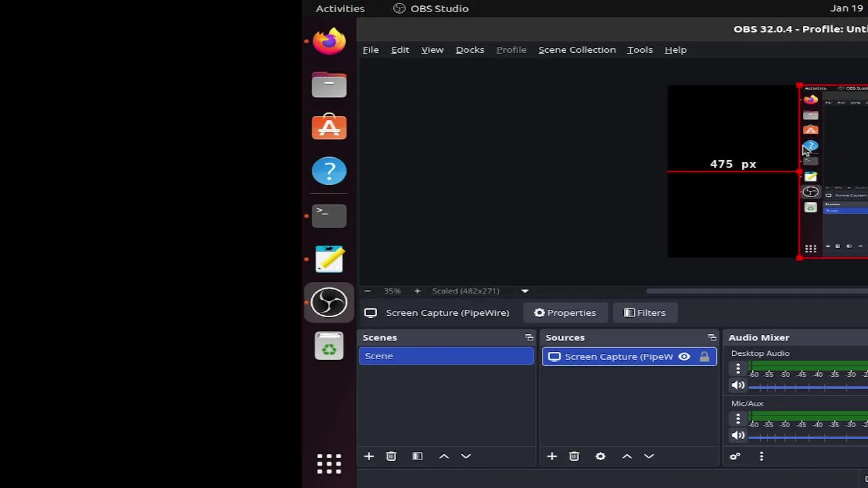Open source properties gear icon

pos(600,456)
